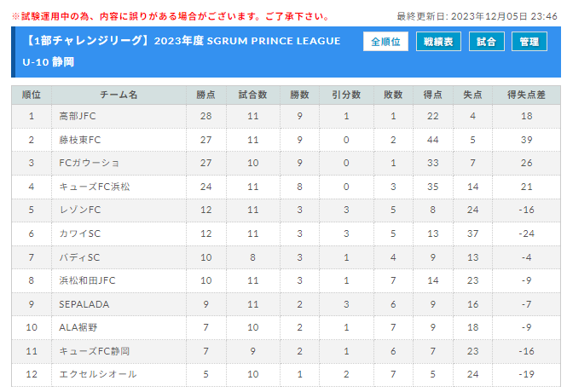Switch to the 戦績表 tab

438,42
